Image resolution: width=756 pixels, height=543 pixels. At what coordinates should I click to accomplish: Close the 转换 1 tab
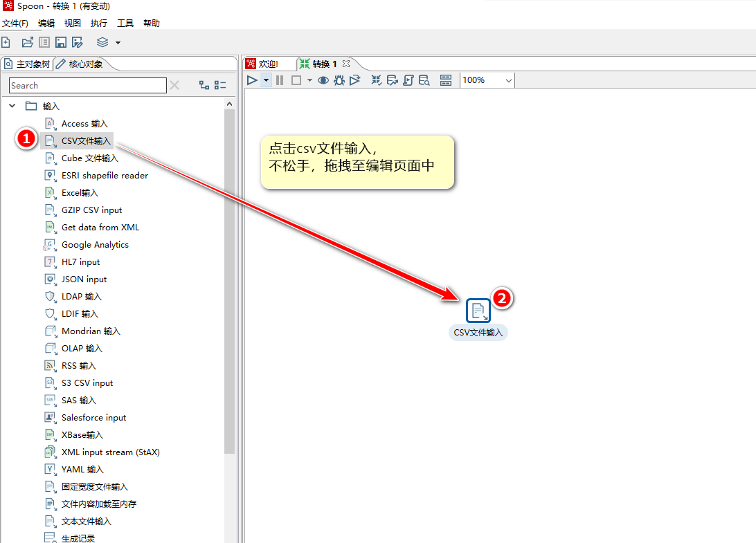345,64
